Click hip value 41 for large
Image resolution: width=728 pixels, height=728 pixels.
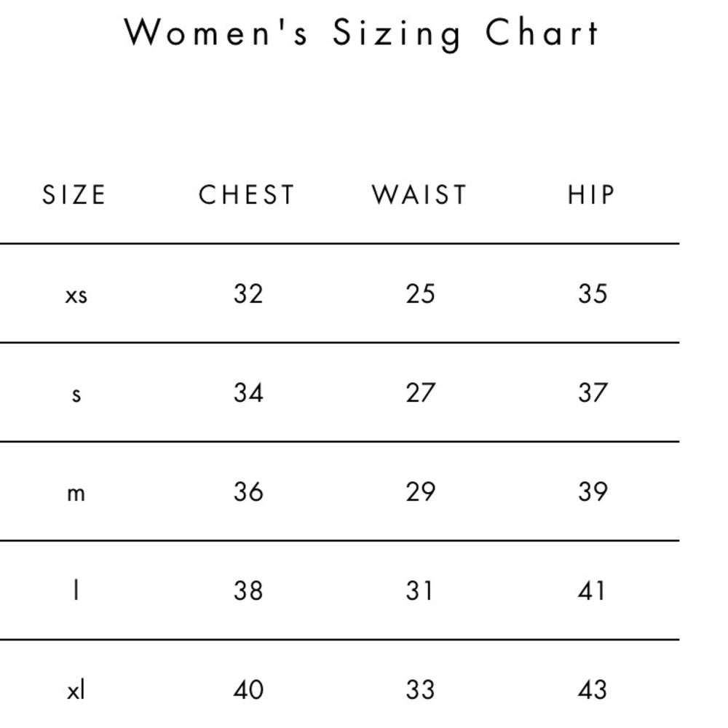[x=591, y=590]
